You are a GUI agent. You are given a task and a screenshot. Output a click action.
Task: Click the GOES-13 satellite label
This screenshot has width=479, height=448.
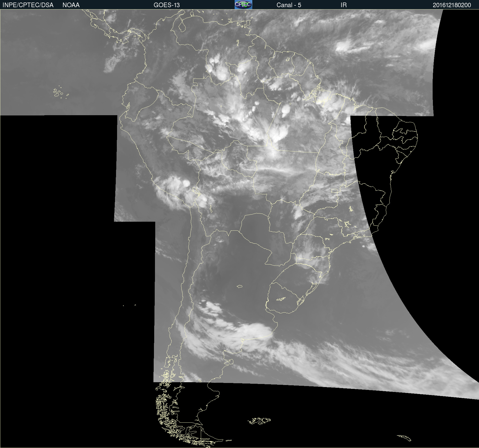pyautogui.click(x=166, y=5)
